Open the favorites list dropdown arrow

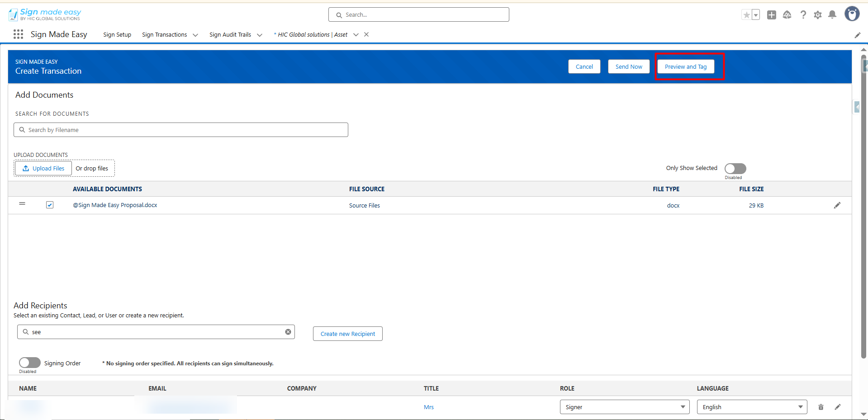(x=755, y=15)
